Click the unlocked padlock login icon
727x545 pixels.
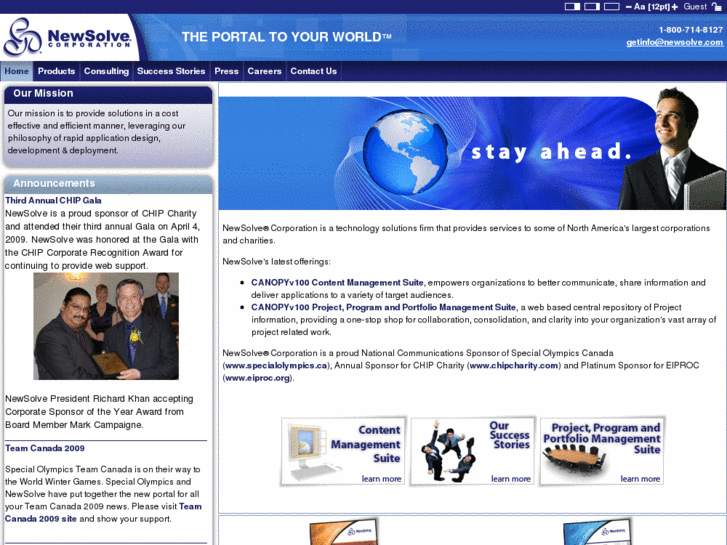pos(716,6)
